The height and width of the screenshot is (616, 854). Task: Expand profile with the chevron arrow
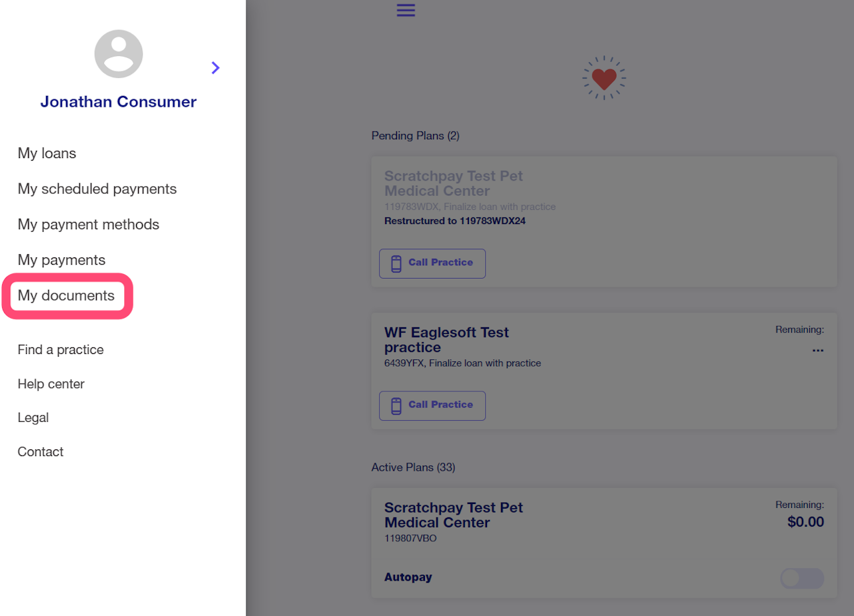tap(216, 67)
